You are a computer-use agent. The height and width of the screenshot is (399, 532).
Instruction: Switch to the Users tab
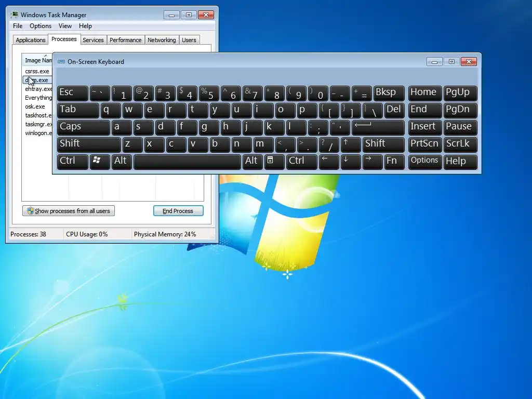[189, 40]
